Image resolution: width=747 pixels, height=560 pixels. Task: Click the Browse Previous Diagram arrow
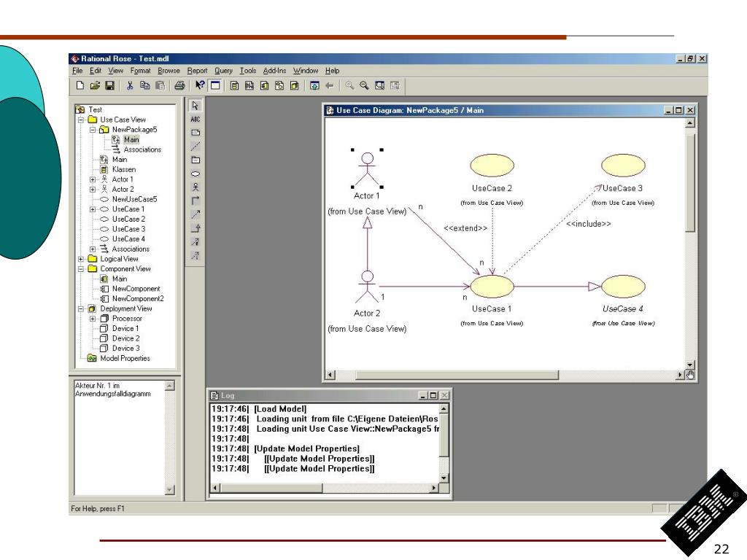click(329, 85)
